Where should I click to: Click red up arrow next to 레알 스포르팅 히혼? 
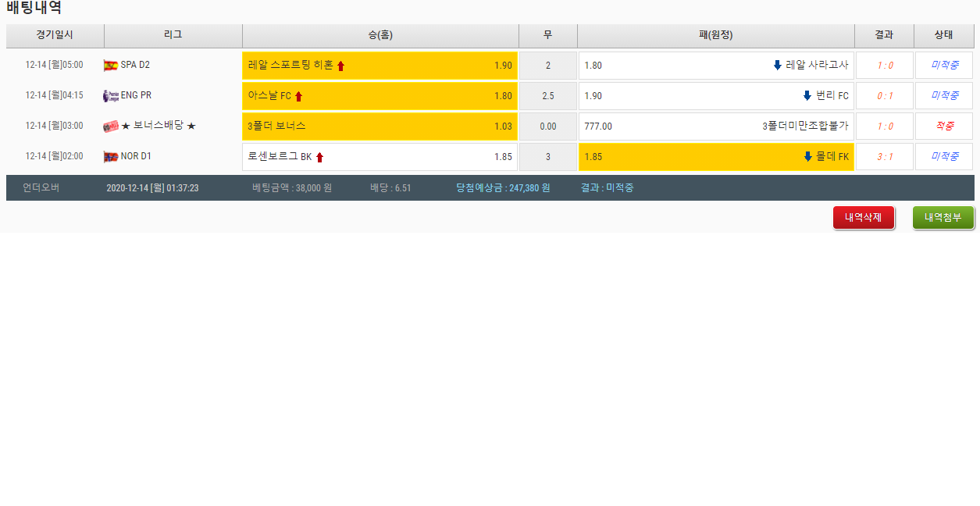[340, 66]
